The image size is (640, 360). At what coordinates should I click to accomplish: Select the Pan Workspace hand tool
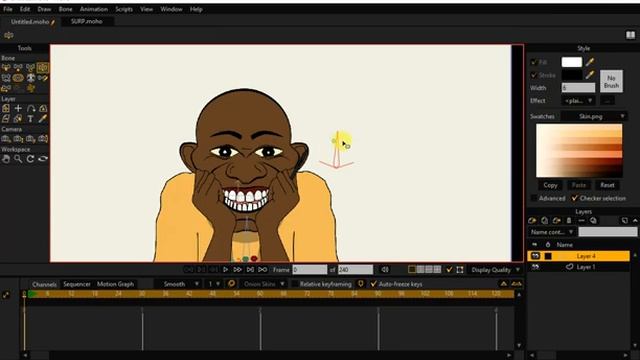tap(6, 159)
